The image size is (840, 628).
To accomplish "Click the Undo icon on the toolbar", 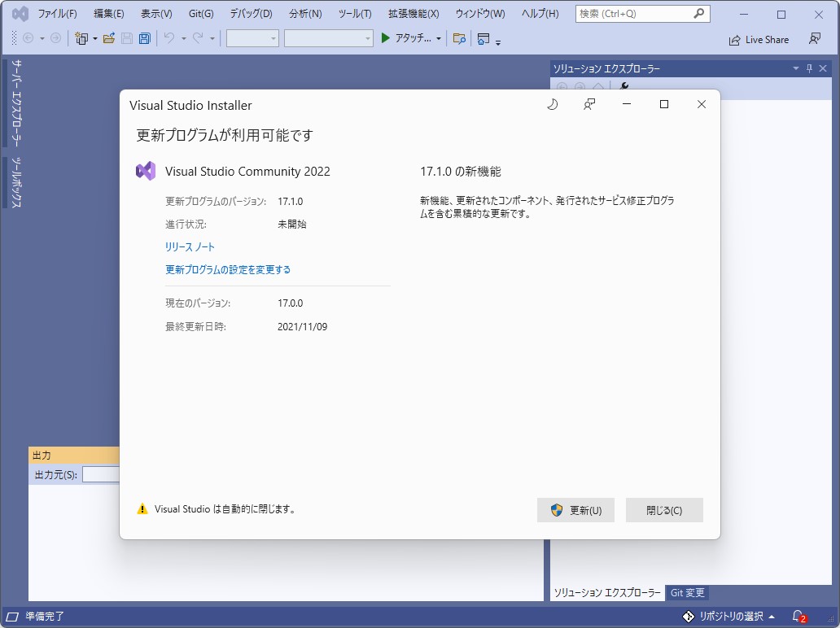I will coord(169,38).
